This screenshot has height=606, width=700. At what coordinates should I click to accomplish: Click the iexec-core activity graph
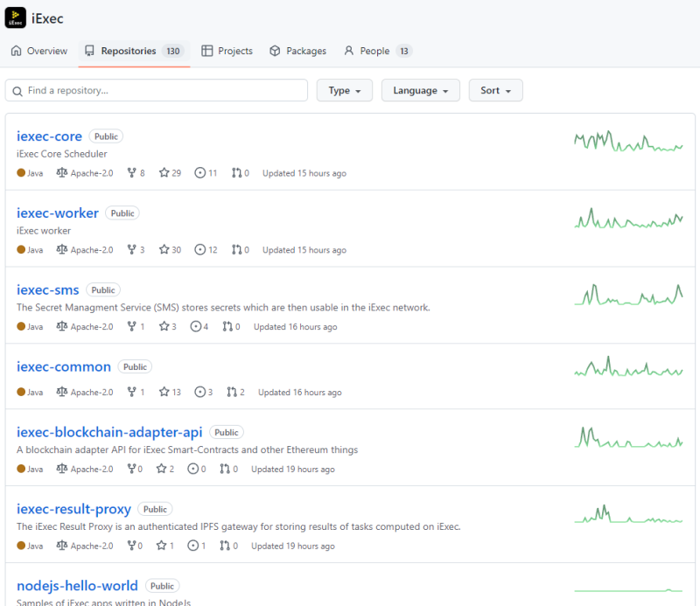(628, 141)
